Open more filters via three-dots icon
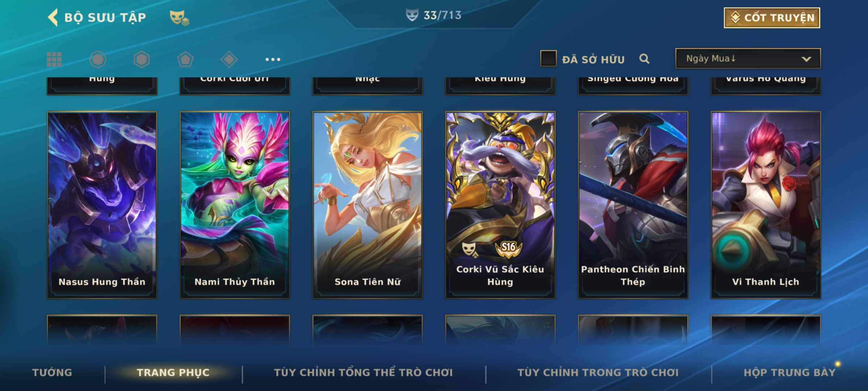Image resolution: width=868 pixels, height=391 pixels. click(x=273, y=59)
